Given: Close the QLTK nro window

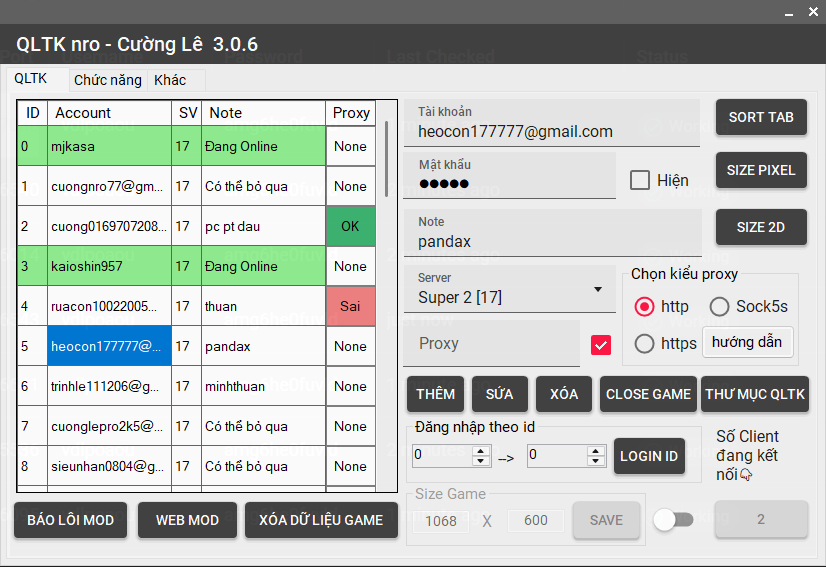Looking at the screenshot, I should 813,12.
